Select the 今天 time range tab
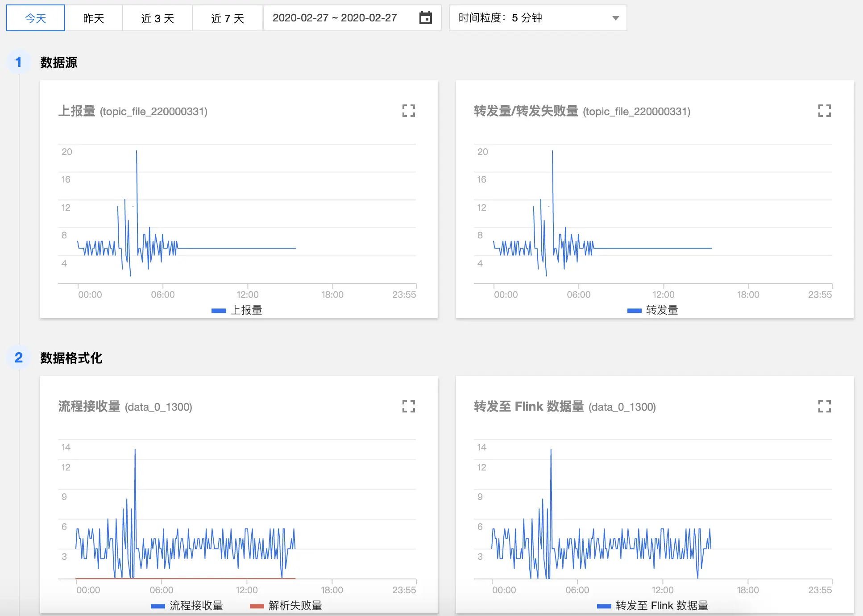863x616 pixels. tap(36, 18)
